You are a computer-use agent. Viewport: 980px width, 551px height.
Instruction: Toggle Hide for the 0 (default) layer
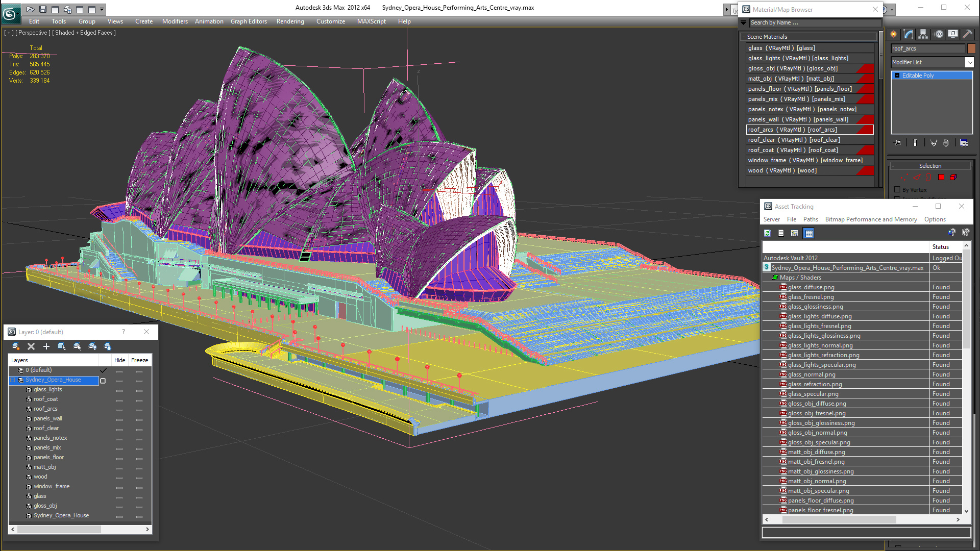tap(119, 371)
